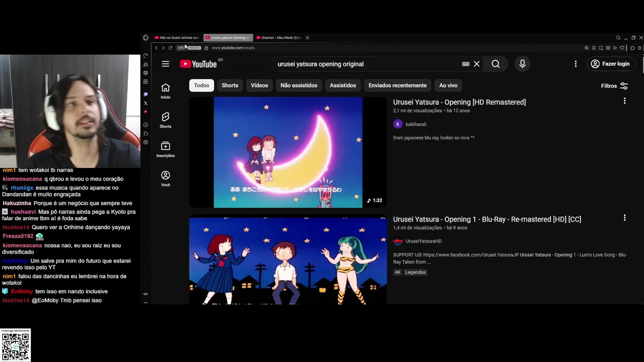The height and width of the screenshot is (362, 644).
Task: Open options menu for HD Remastered video
Action: pos(624,101)
